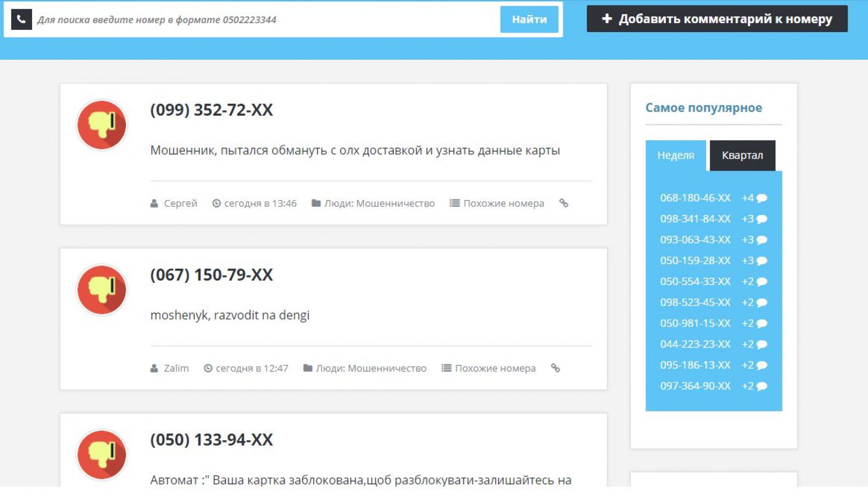Click comment bubble icon next to 097-364-90-XX
This screenshot has width=868, height=500.
click(x=762, y=386)
